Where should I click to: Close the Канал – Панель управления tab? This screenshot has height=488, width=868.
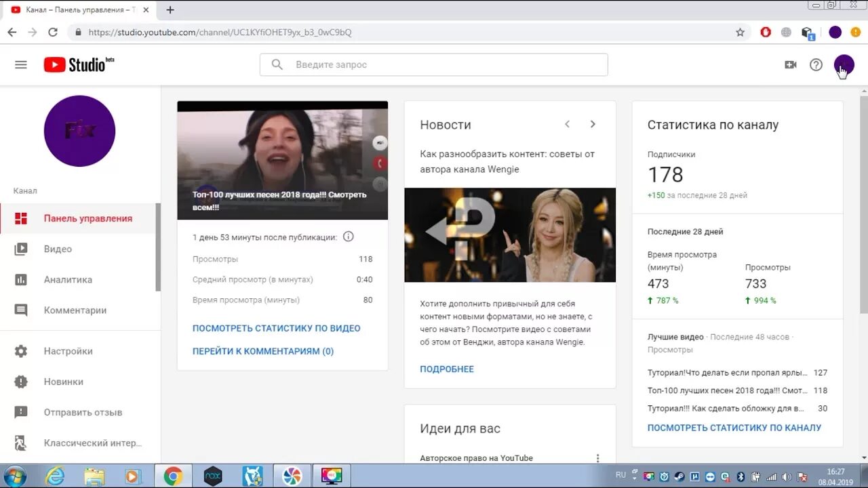pyautogui.click(x=146, y=10)
